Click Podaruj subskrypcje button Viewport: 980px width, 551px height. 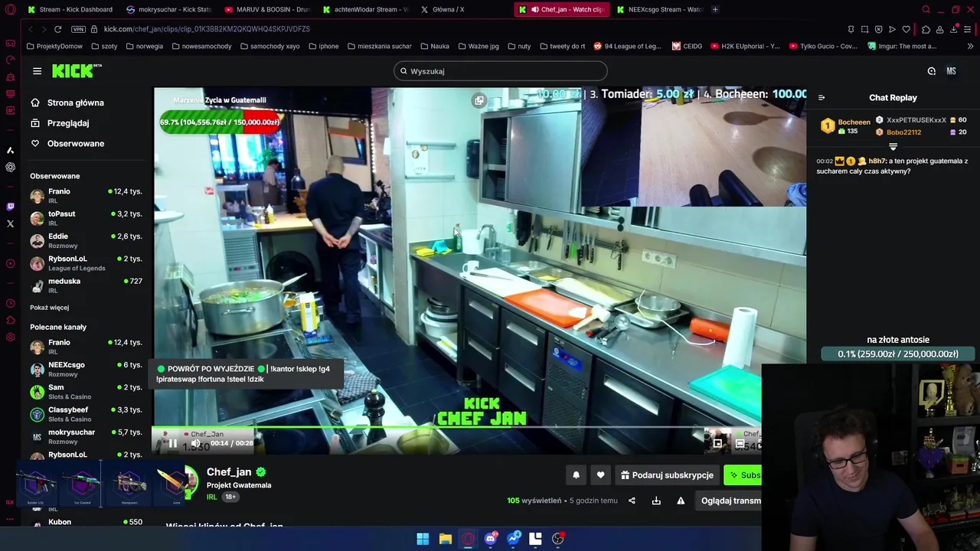click(x=667, y=475)
